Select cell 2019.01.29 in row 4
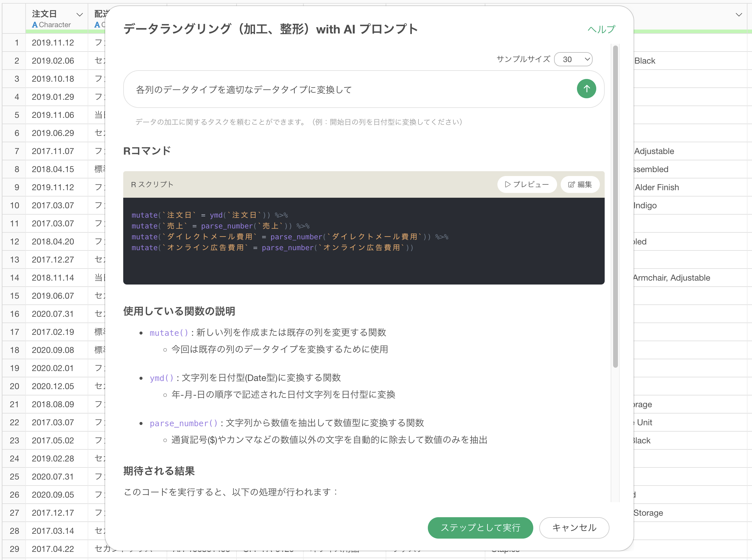Viewport: 752px width, 560px height. pyautogui.click(x=57, y=97)
